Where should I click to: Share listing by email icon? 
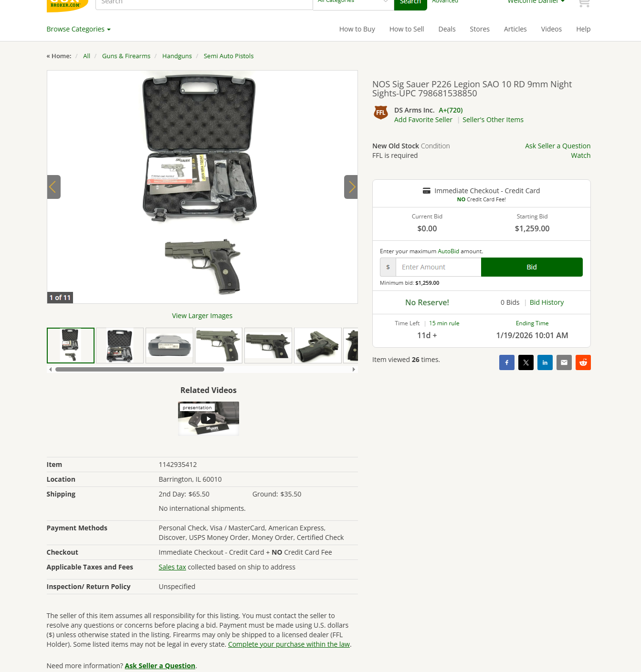point(564,362)
